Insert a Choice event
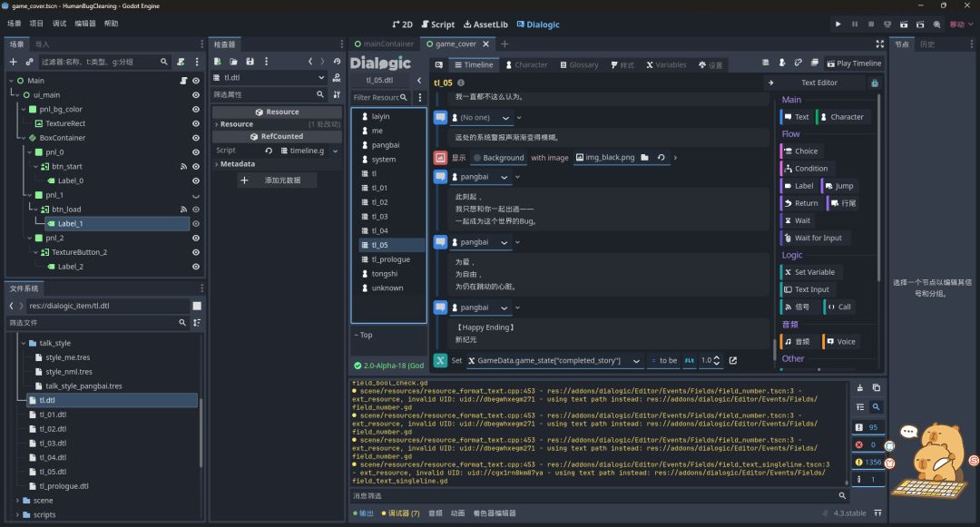980x527 pixels. [800, 151]
